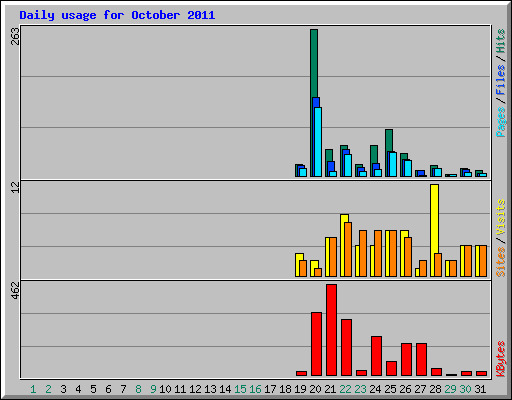This screenshot has width=512, height=400.
Task: Click the cyan pages bar for day 20
Action: click(x=318, y=142)
